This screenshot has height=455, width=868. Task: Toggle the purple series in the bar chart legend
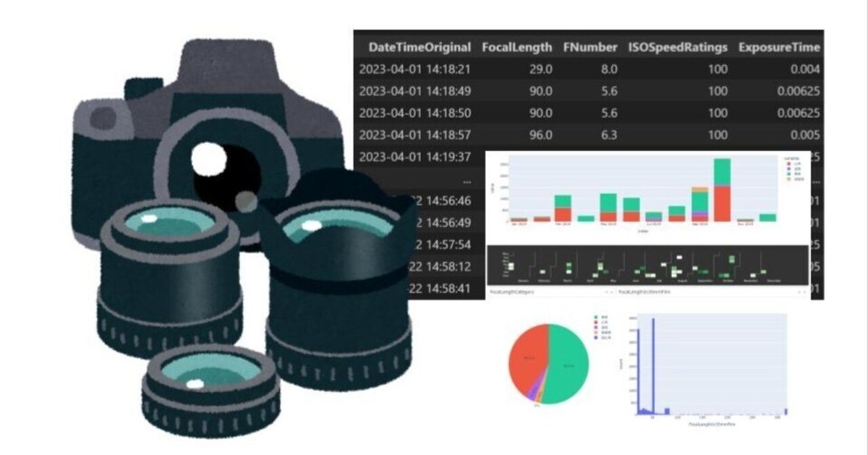pos(789,169)
